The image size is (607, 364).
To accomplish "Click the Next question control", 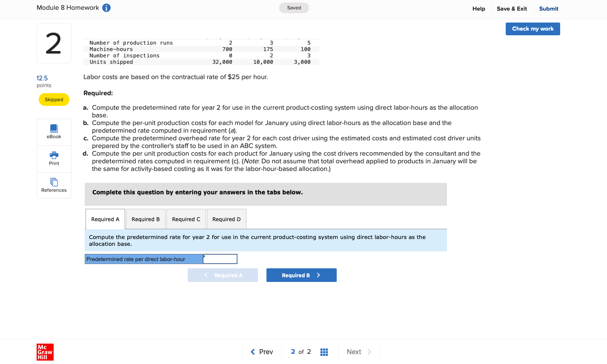I will click(x=357, y=352).
